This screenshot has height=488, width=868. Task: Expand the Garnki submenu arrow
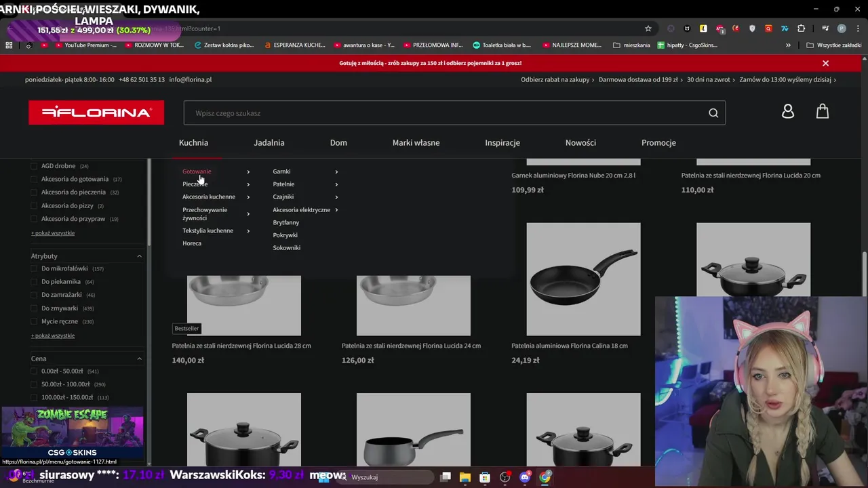coord(336,171)
